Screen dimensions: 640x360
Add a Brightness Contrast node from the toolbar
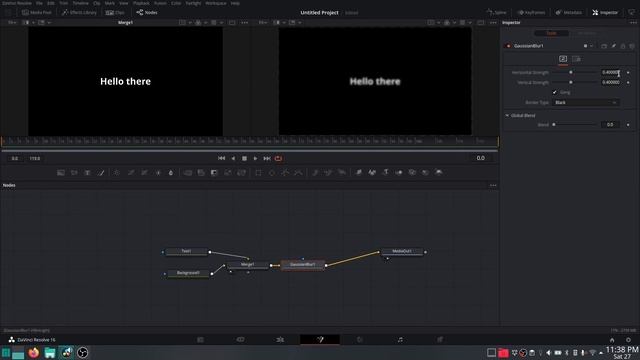(x=158, y=173)
